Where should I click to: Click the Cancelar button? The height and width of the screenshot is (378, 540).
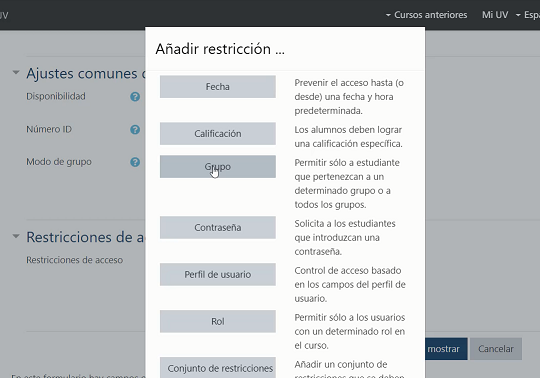pos(496,349)
